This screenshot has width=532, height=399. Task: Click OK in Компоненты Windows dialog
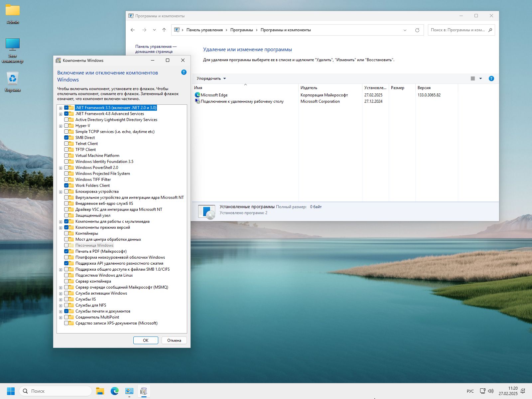[146, 340]
